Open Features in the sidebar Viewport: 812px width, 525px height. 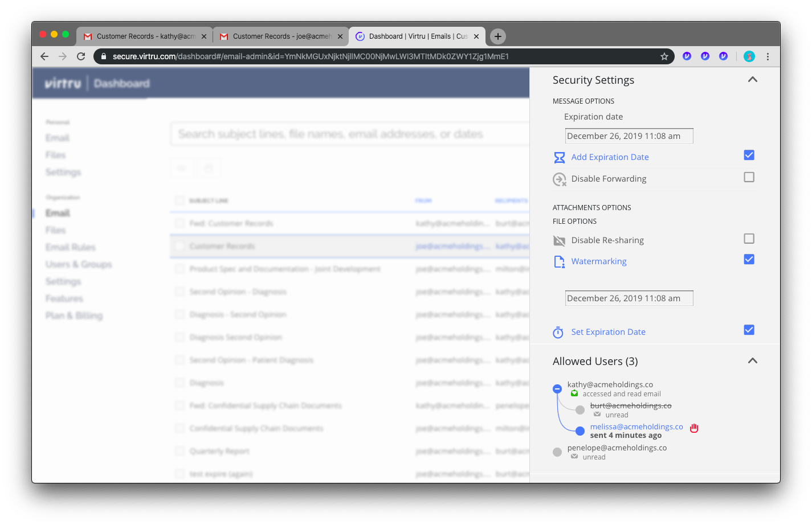point(64,298)
